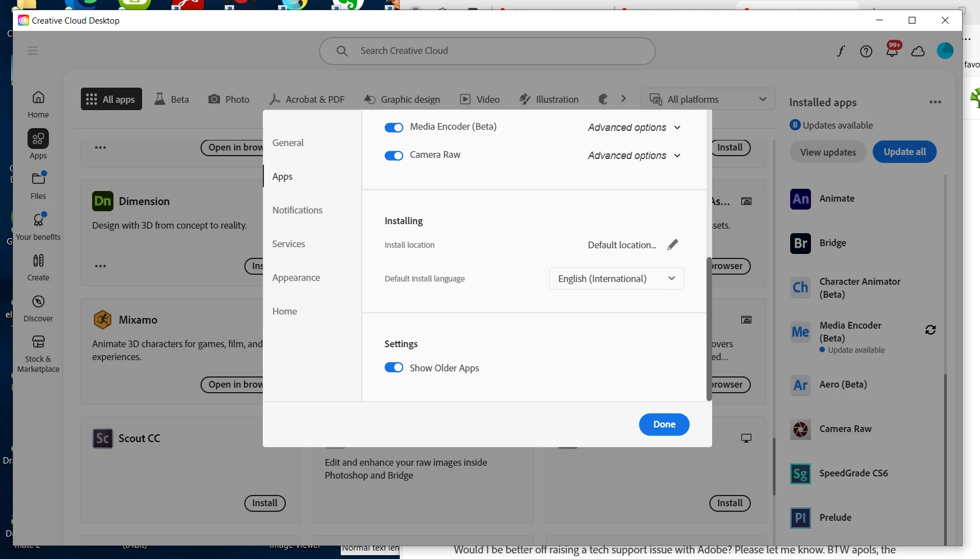Click Update all button
The height and width of the screenshot is (559, 980).
(904, 152)
